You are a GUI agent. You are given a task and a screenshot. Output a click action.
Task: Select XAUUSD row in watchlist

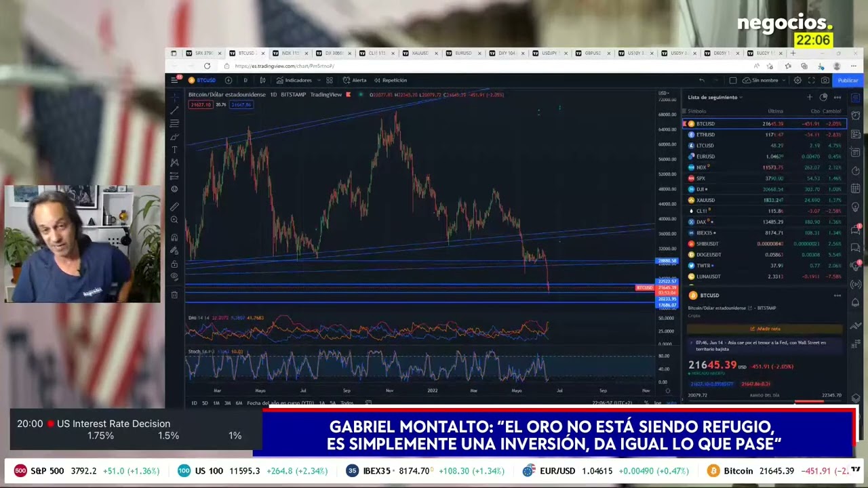click(x=765, y=200)
